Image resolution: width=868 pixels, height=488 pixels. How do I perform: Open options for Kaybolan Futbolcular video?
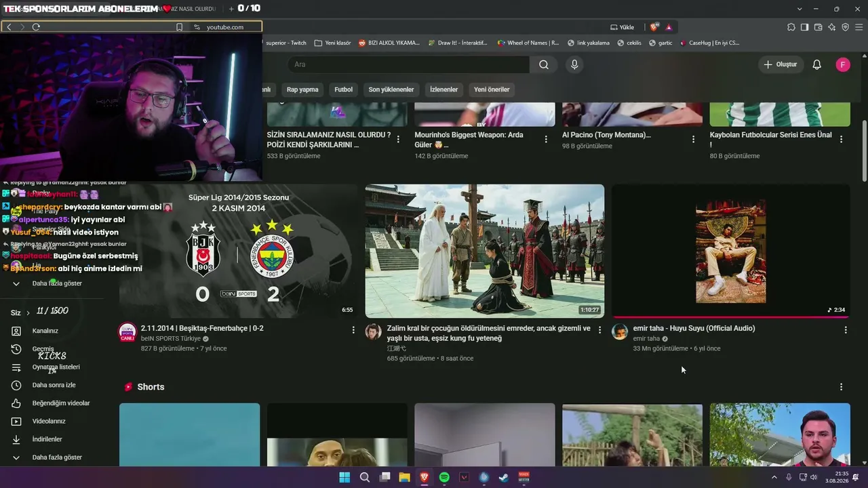(841, 139)
